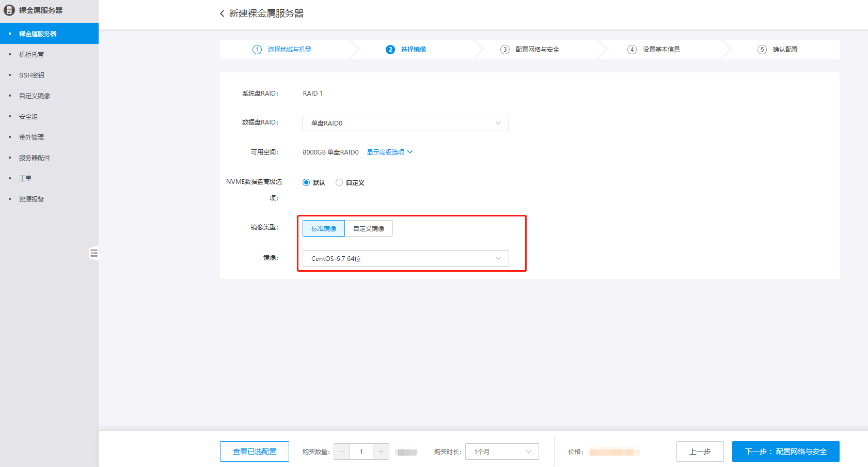Click step 1 circle icon
The width and height of the screenshot is (868, 467).
pos(257,50)
